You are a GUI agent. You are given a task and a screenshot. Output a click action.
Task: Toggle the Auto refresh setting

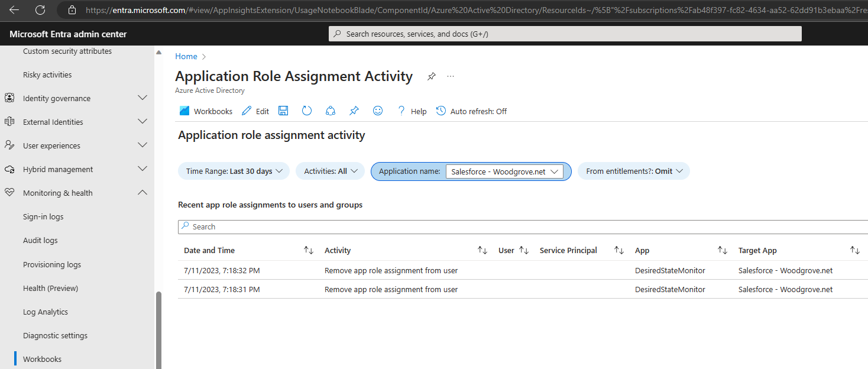[471, 111]
